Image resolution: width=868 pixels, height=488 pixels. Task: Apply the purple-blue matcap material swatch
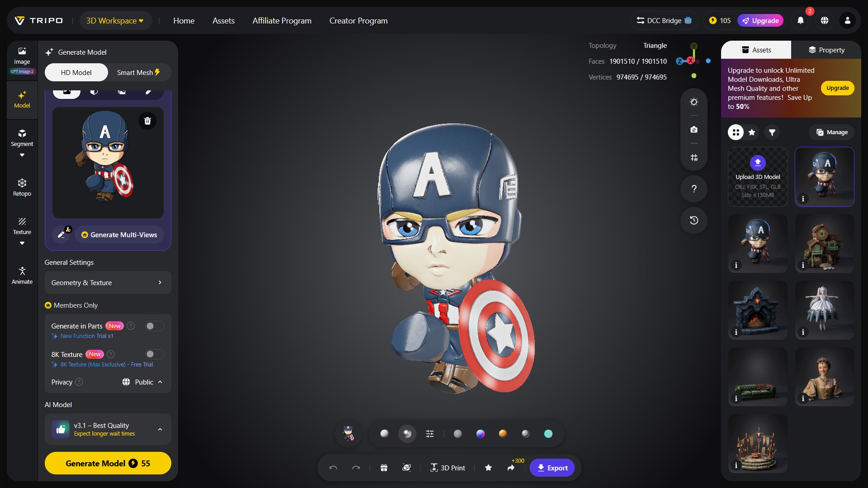click(481, 434)
